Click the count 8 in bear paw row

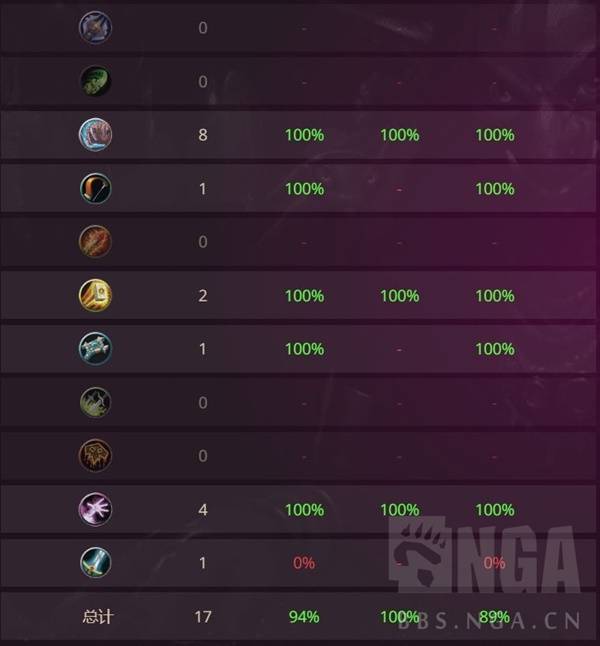[x=203, y=135]
